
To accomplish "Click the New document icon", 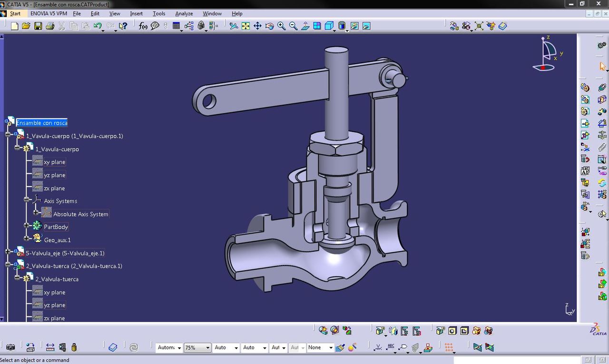I will click(x=15, y=26).
